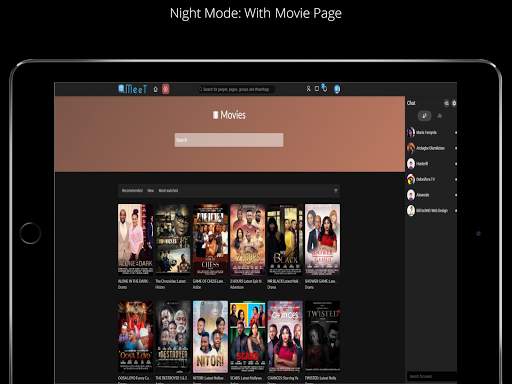Open the chat panel settings gear
Image resolution: width=512 pixels, height=384 pixels.
(454, 103)
